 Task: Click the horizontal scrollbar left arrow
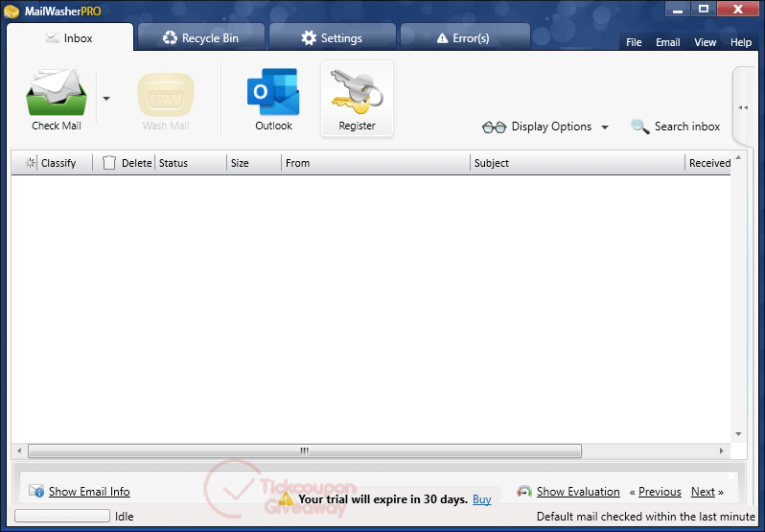click(19, 451)
